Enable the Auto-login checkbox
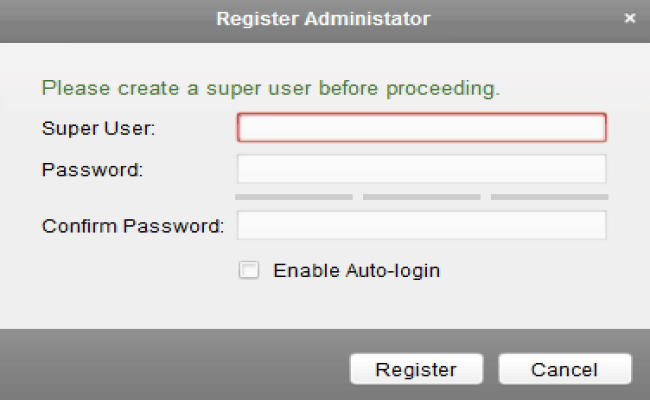Viewport: 650px width, 400px height. (249, 270)
